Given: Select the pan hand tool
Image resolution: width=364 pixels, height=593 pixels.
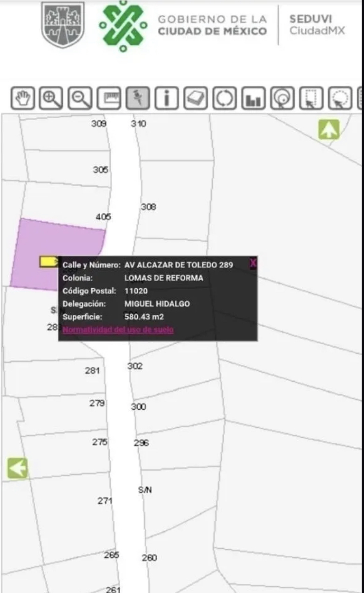Looking at the screenshot, I should [22, 98].
